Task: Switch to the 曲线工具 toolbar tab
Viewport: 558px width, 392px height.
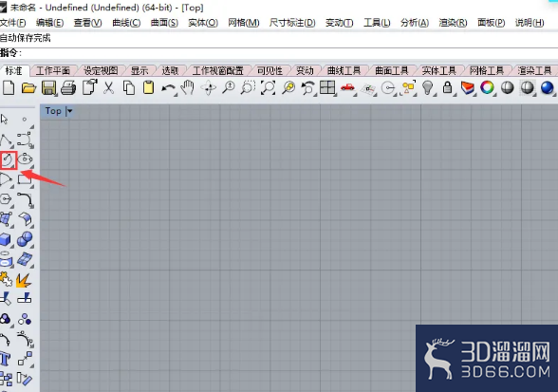Action: coord(344,70)
